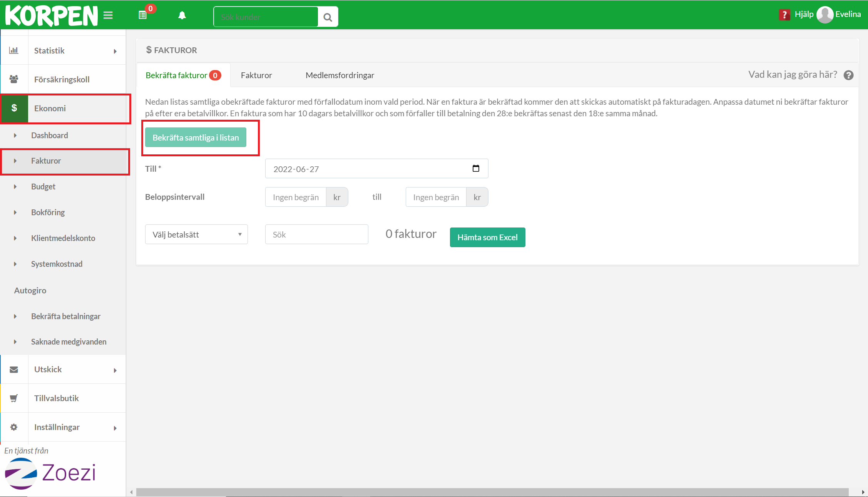Click the hamburger menu icon beside KORPEN logo

[x=108, y=15]
